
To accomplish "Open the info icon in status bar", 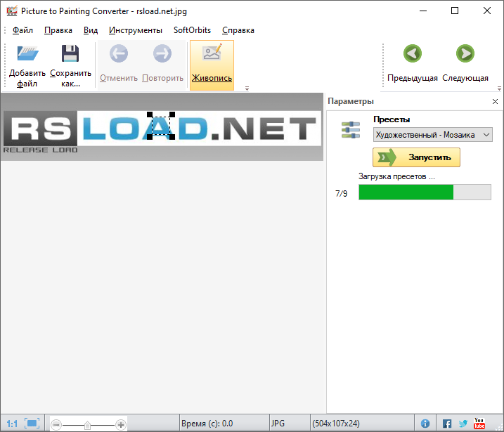I will point(425,424).
